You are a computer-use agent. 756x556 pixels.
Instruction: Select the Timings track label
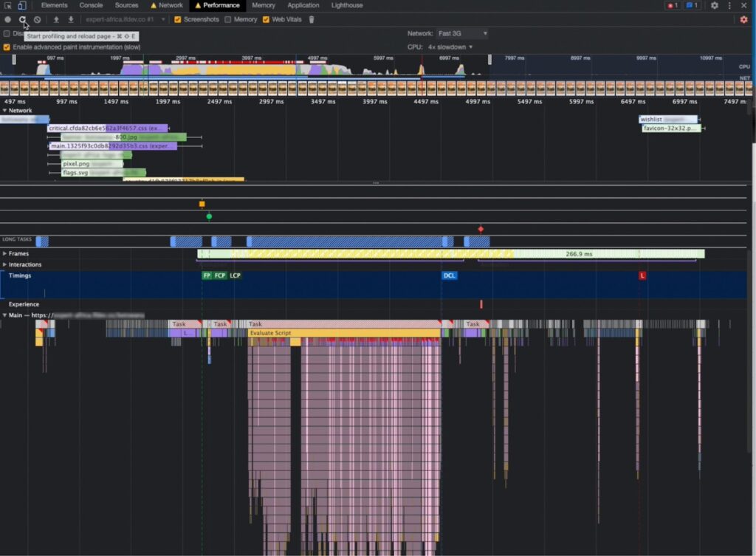(x=20, y=276)
